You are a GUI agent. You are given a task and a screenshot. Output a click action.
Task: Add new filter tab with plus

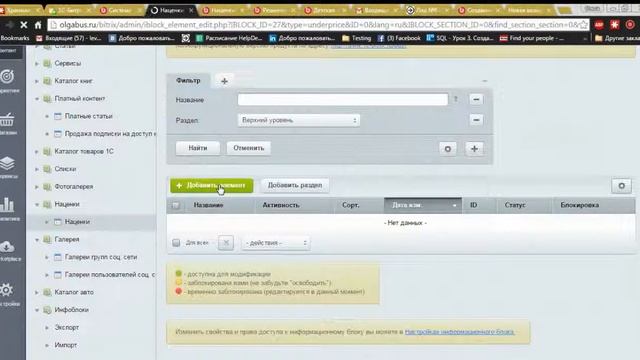point(224,81)
